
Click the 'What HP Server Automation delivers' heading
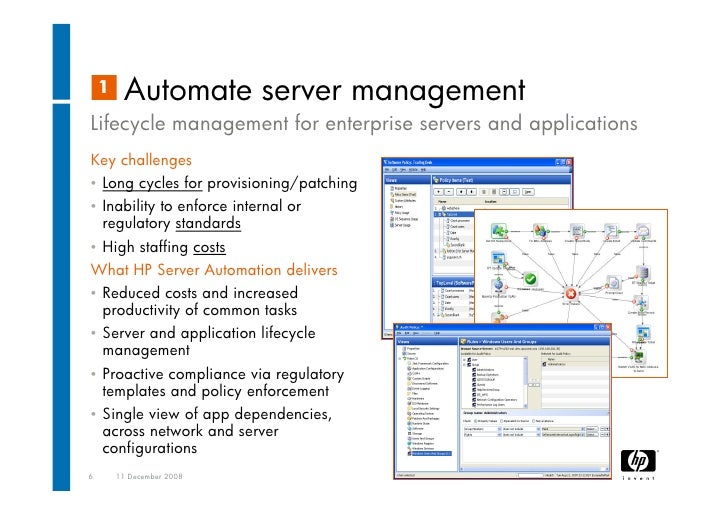[214, 270]
